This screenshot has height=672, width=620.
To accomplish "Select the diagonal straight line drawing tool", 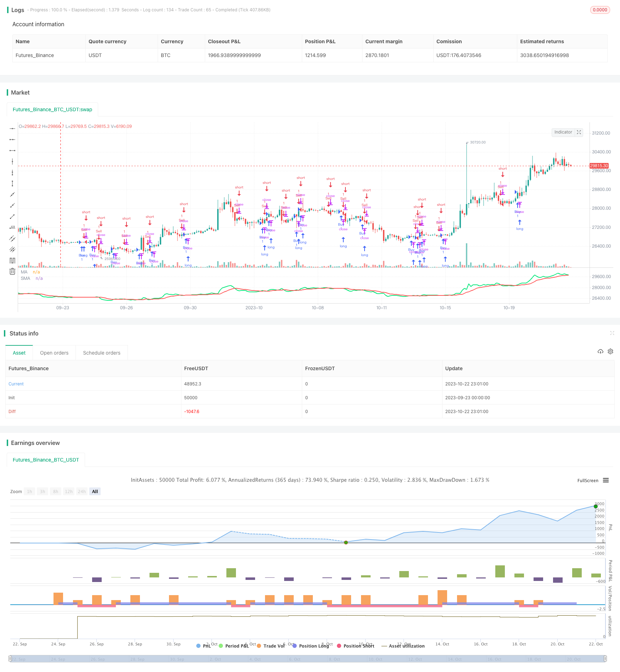I will pos(12,194).
